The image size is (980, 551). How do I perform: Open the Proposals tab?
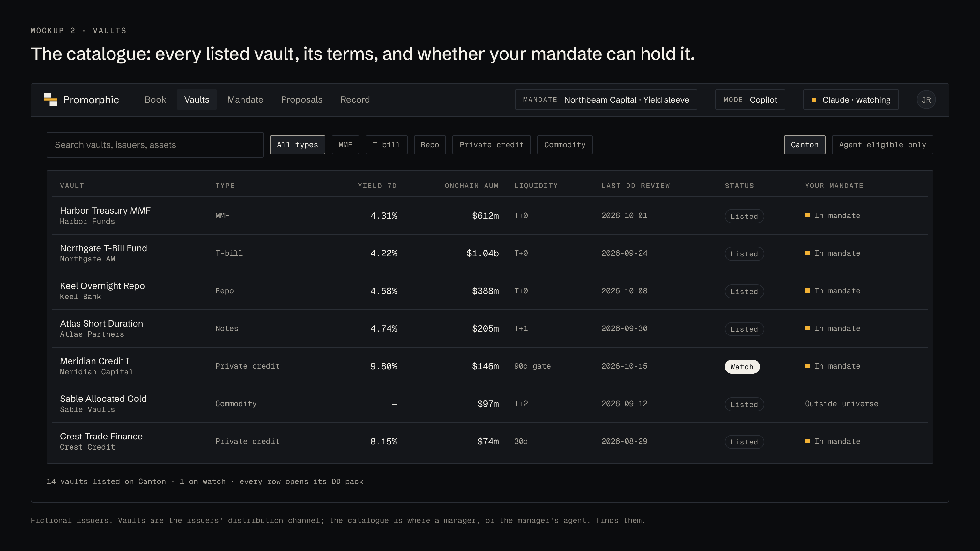pos(302,99)
